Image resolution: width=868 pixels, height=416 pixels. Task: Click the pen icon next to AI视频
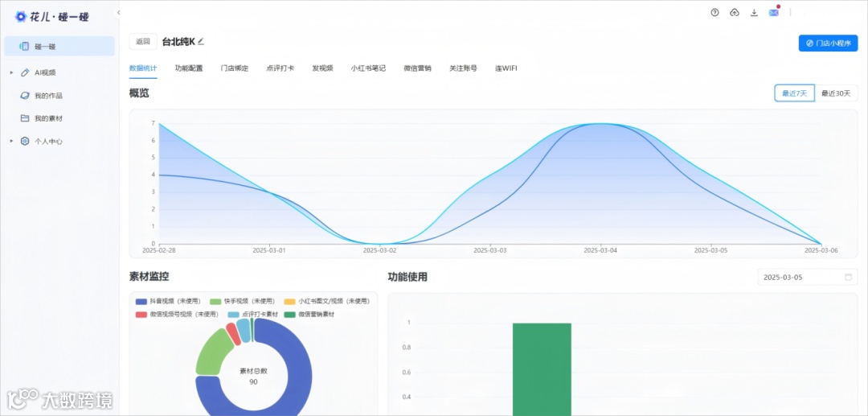coord(24,72)
